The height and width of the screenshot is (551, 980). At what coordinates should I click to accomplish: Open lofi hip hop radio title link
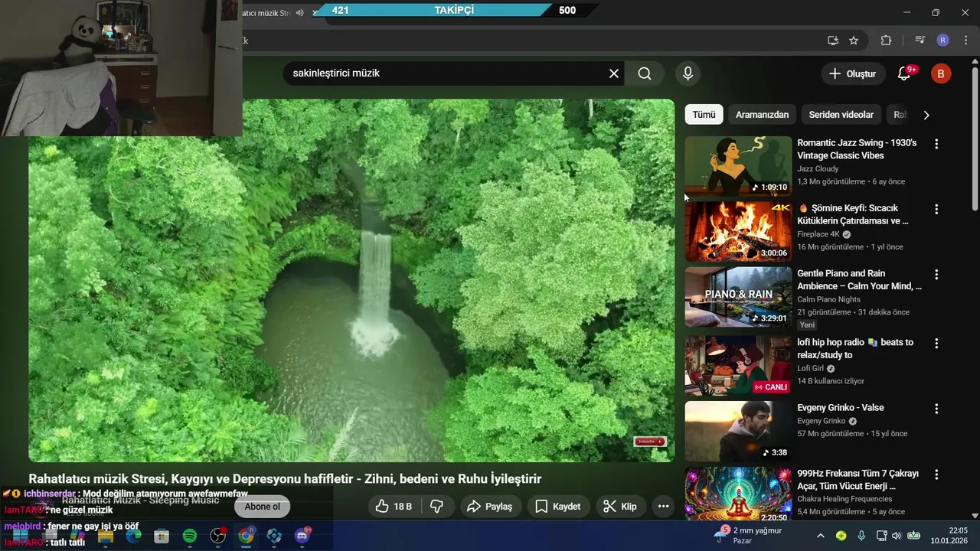pos(855,349)
